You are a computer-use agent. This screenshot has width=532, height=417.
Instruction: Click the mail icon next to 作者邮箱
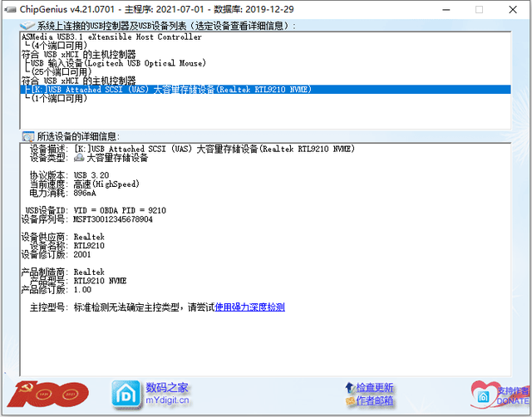(349, 401)
